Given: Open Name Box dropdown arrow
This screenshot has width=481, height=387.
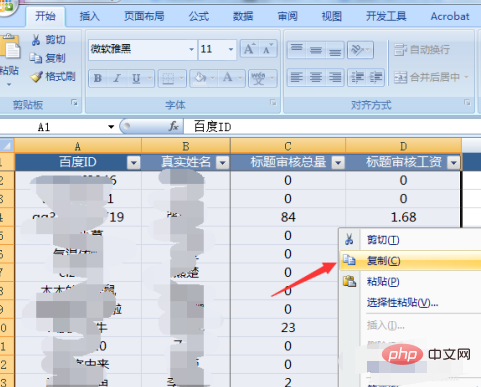Looking at the screenshot, I should tap(111, 127).
